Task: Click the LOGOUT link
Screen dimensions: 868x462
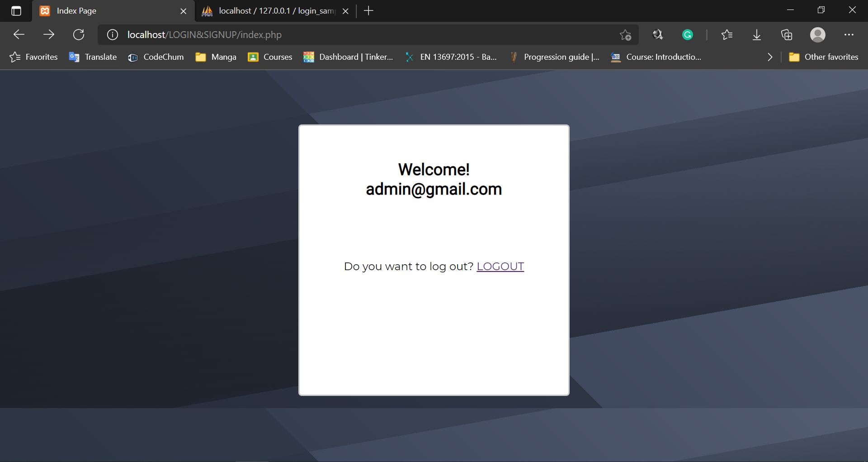Action: point(500,267)
